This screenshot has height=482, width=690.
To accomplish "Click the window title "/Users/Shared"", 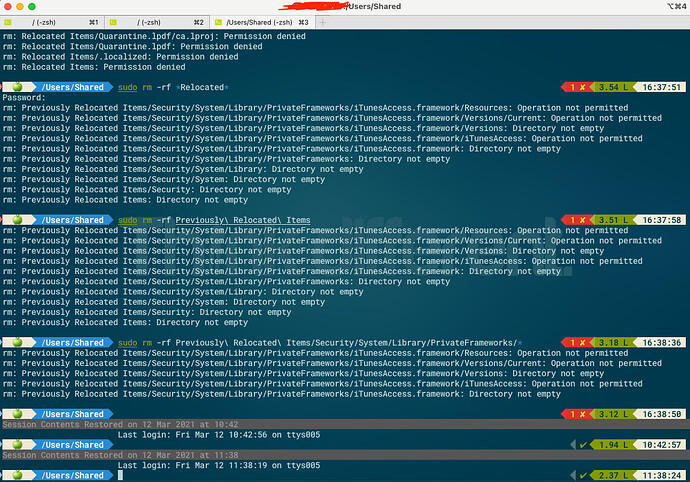I will coord(374,7).
